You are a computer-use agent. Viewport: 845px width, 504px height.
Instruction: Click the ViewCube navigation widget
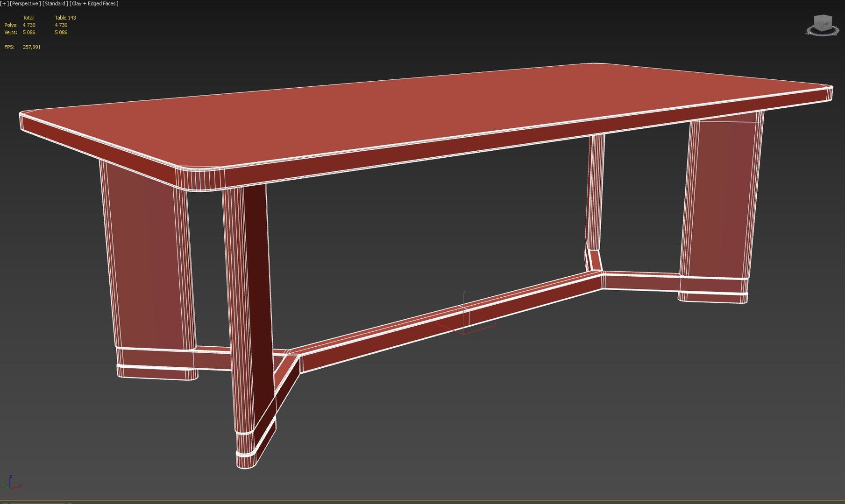pos(823,25)
